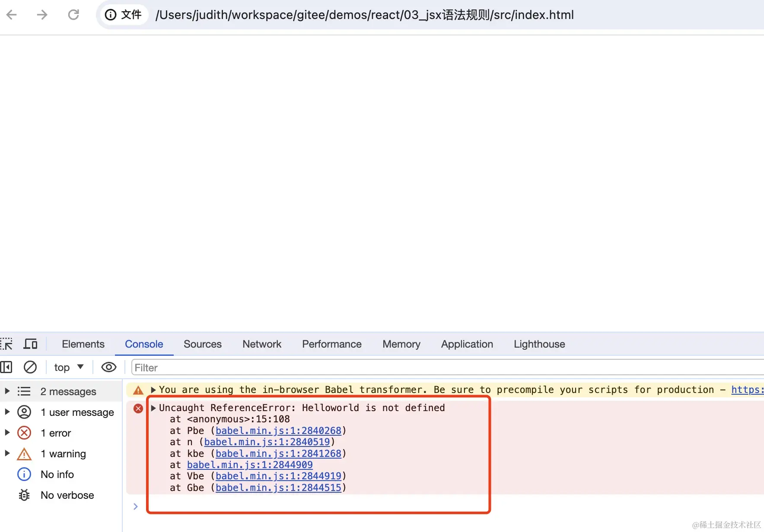Click the console Filter input field
This screenshot has height=532, width=764.
coord(447,367)
